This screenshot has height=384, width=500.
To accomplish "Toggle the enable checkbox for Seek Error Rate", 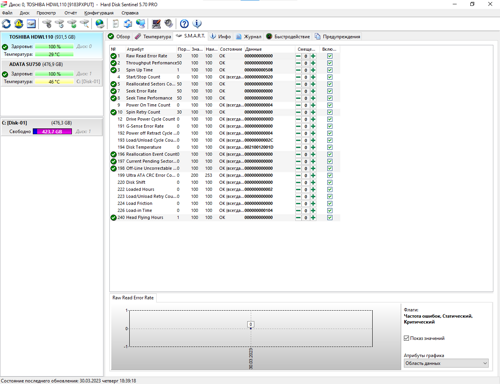I will [x=330, y=91].
